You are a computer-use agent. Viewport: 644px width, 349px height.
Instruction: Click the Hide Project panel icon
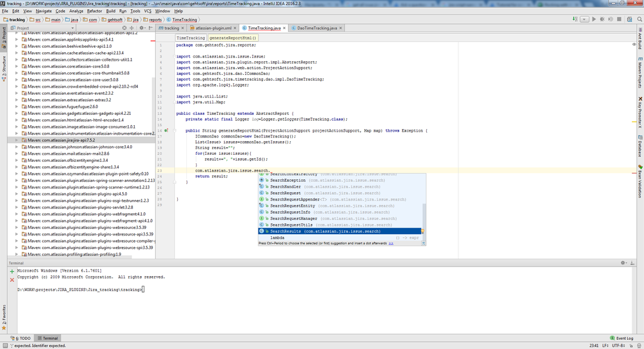(x=150, y=28)
